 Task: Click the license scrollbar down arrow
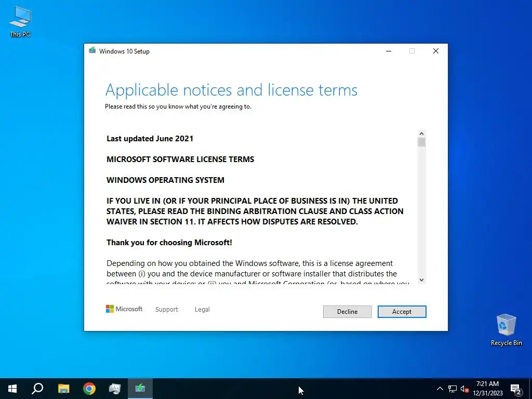(x=421, y=280)
